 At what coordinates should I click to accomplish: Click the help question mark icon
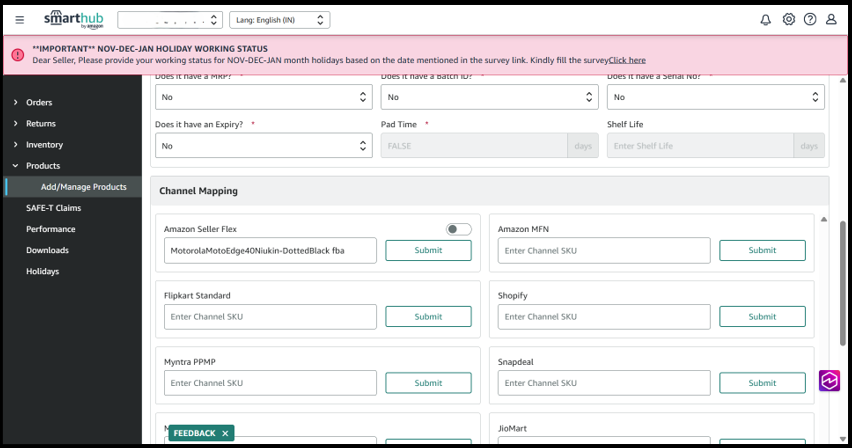click(810, 19)
